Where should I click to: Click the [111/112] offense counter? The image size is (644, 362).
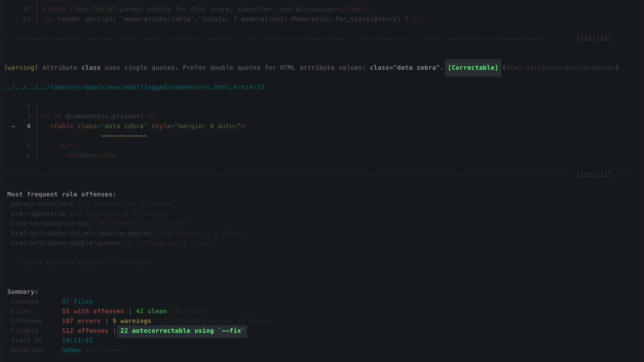pyautogui.click(x=594, y=39)
